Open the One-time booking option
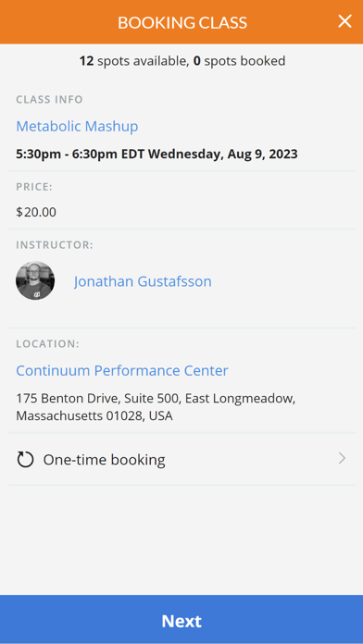The width and height of the screenshot is (363, 644). click(x=181, y=459)
